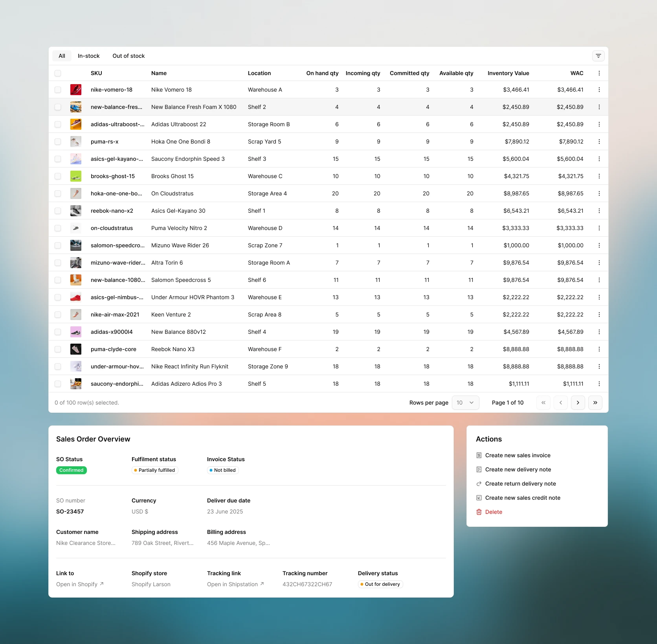The width and height of the screenshot is (657, 644).
Task: Go to next page arrow
Action: 578,403
